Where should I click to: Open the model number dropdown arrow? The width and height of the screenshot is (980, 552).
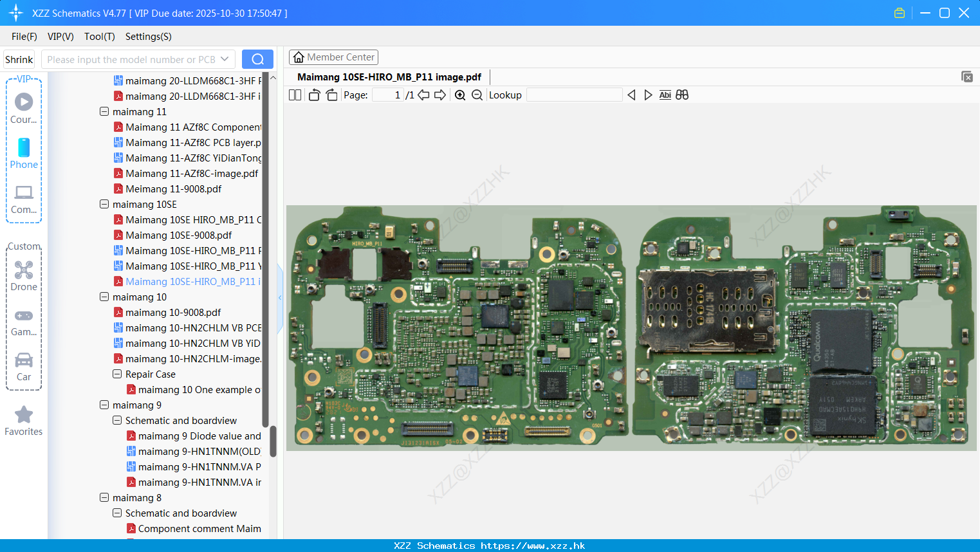(x=225, y=59)
